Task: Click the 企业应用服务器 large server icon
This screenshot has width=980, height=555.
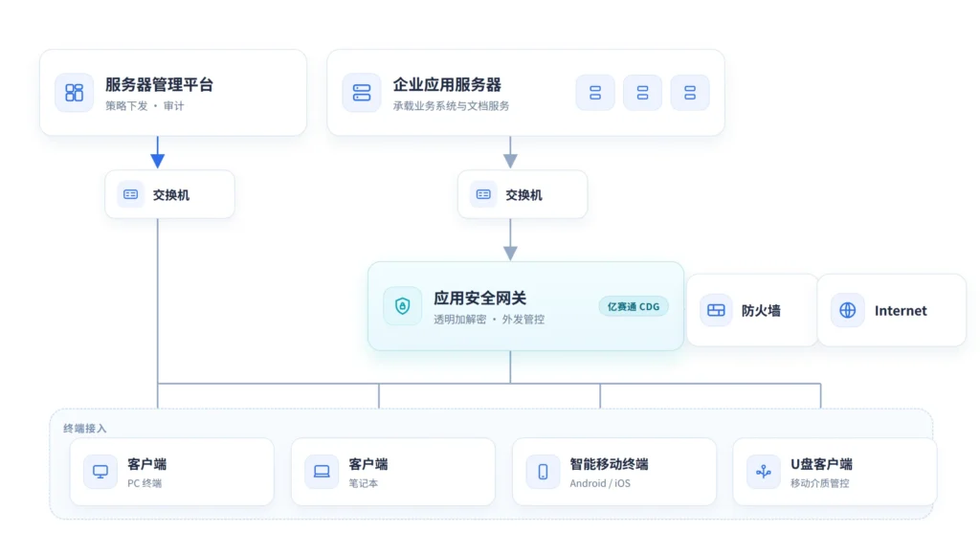Action: pos(362,93)
